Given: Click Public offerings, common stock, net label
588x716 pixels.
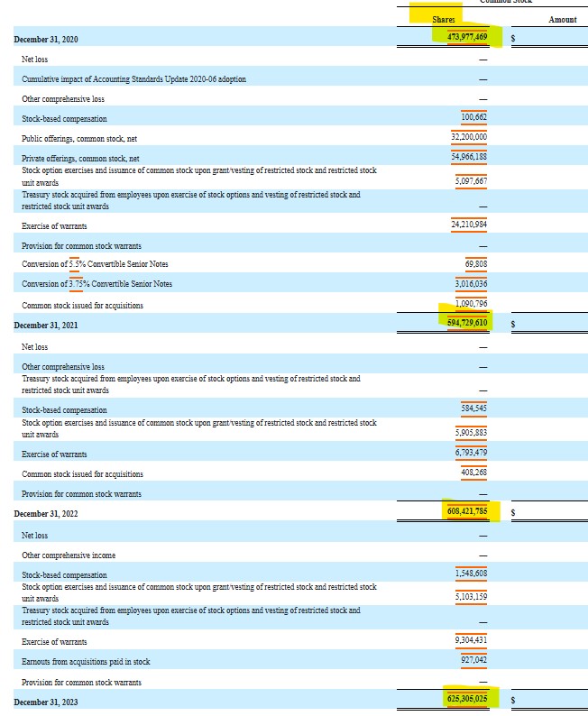Looking at the screenshot, I should (79, 138).
